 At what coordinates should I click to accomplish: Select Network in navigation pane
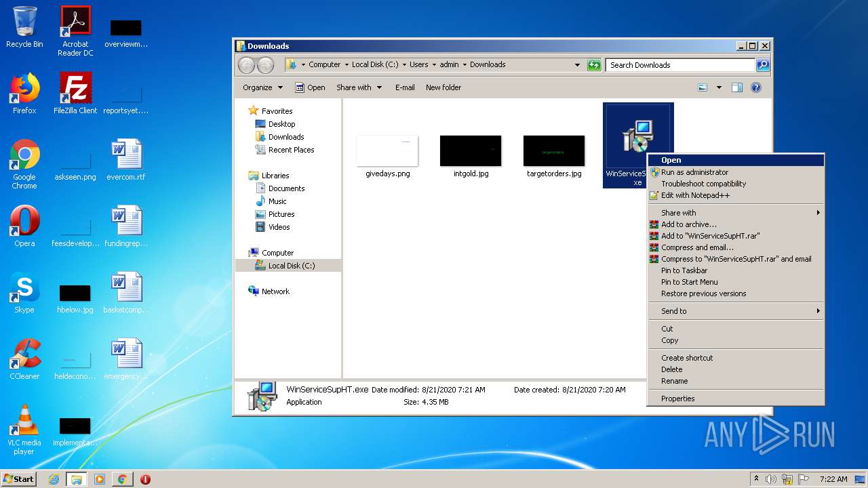(269, 291)
